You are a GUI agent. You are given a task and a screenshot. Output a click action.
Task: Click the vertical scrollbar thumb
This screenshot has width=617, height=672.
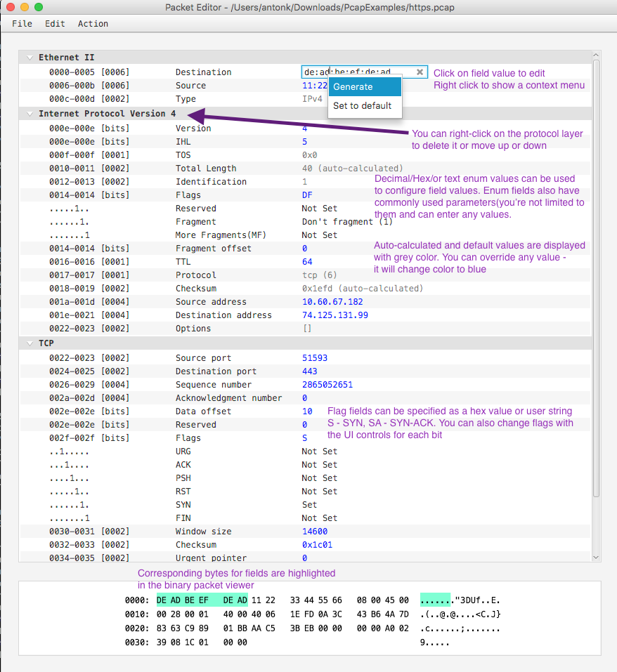coord(596,279)
